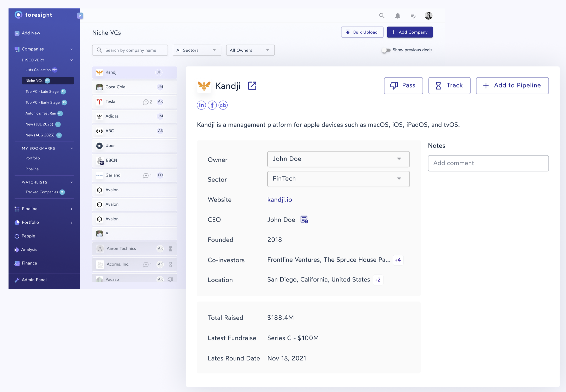The width and height of the screenshot is (566, 392).
Task: Click the Add comment notes field
Action: click(x=488, y=163)
